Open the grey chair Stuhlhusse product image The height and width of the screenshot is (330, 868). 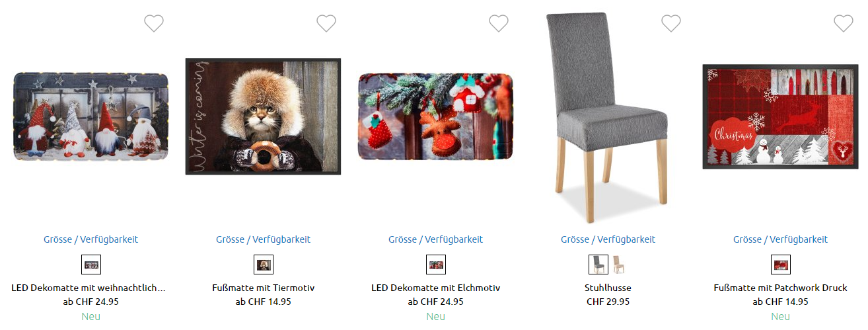coord(608,116)
